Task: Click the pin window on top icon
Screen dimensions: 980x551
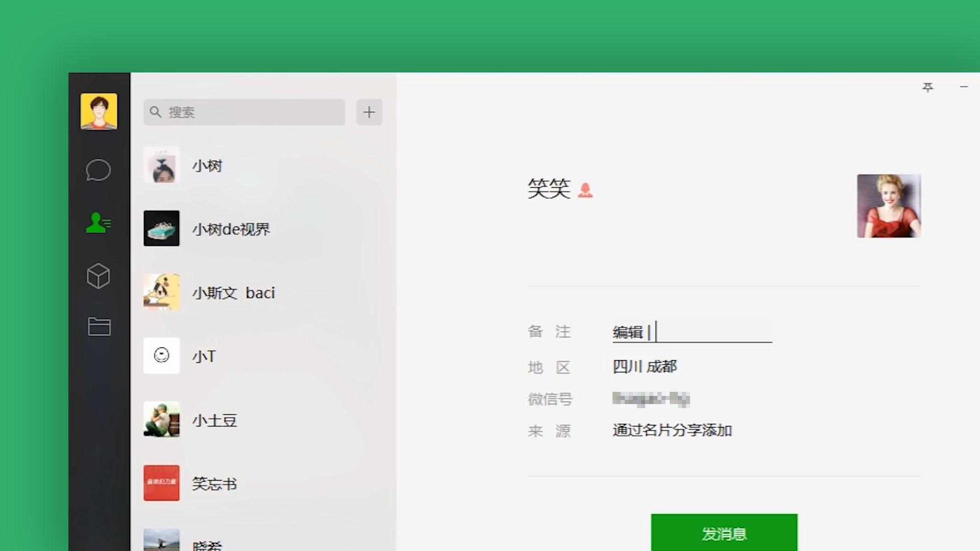Action: [927, 87]
